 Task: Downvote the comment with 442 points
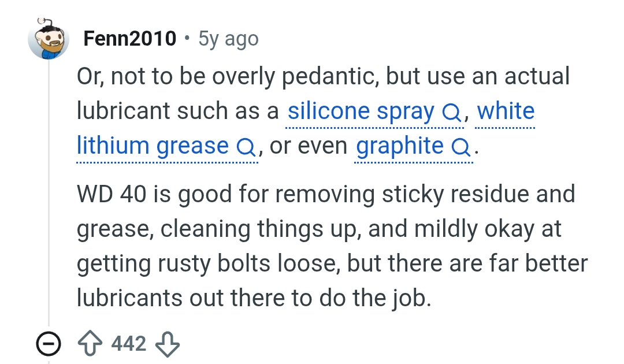pyautogui.click(x=167, y=344)
